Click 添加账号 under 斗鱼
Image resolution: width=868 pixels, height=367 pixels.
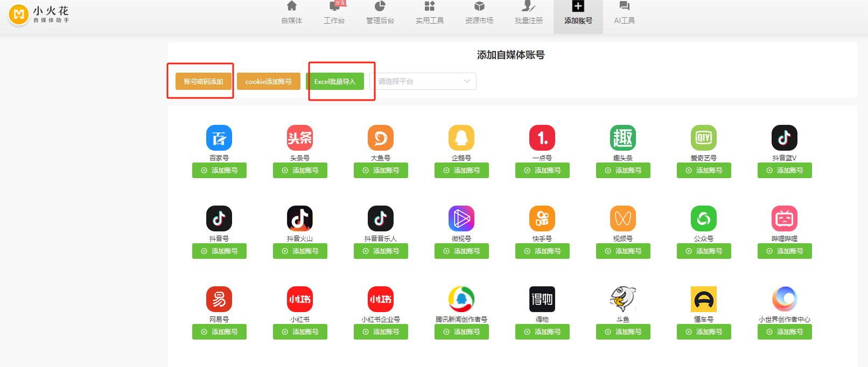click(623, 331)
